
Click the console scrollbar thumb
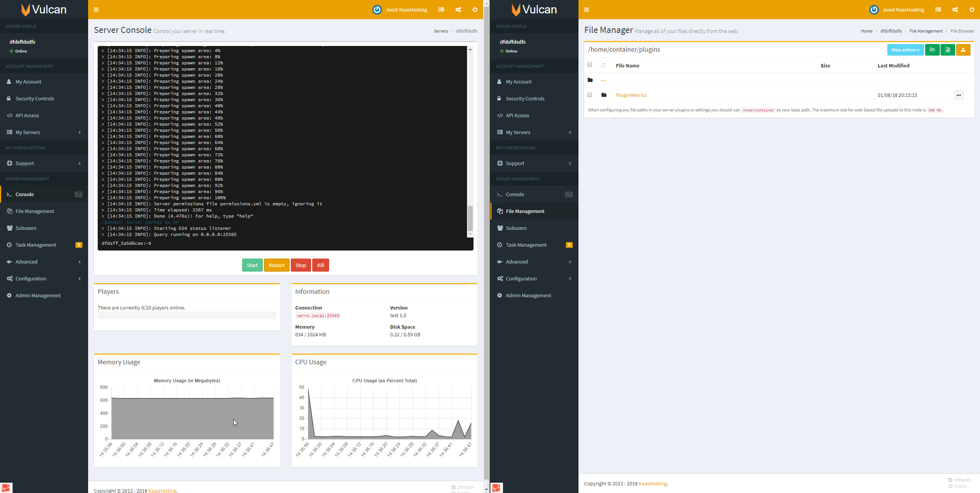point(470,218)
